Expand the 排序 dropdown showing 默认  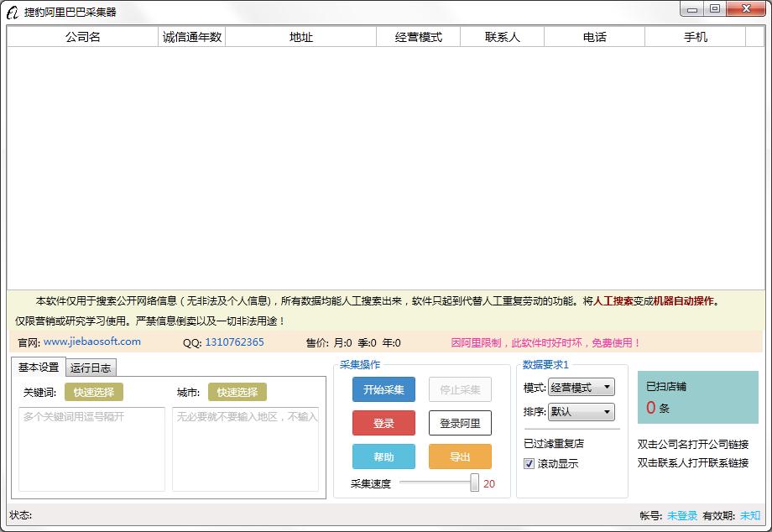tap(582, 412)
